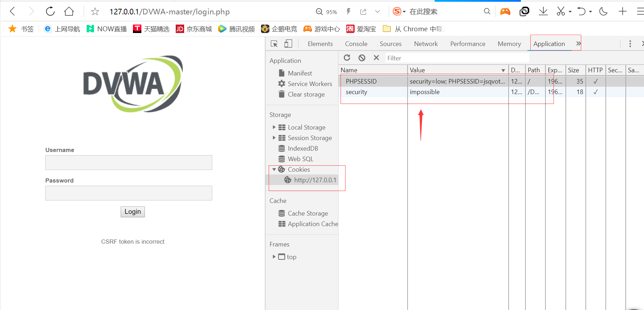Open the 游戏中心 bookmark
This screenshot has width=644, height=310.
coord(322,29)
